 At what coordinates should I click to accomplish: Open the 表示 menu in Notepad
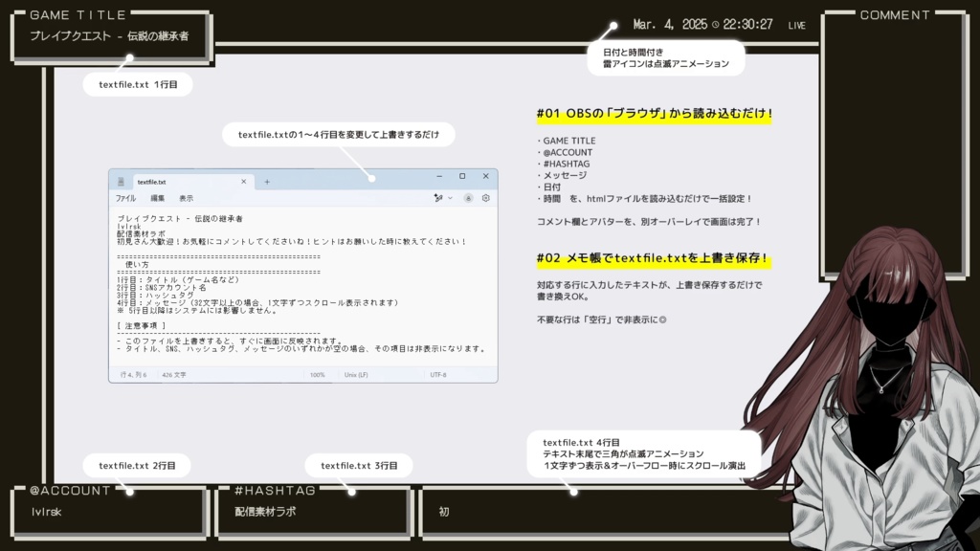(x=189, y=196)
